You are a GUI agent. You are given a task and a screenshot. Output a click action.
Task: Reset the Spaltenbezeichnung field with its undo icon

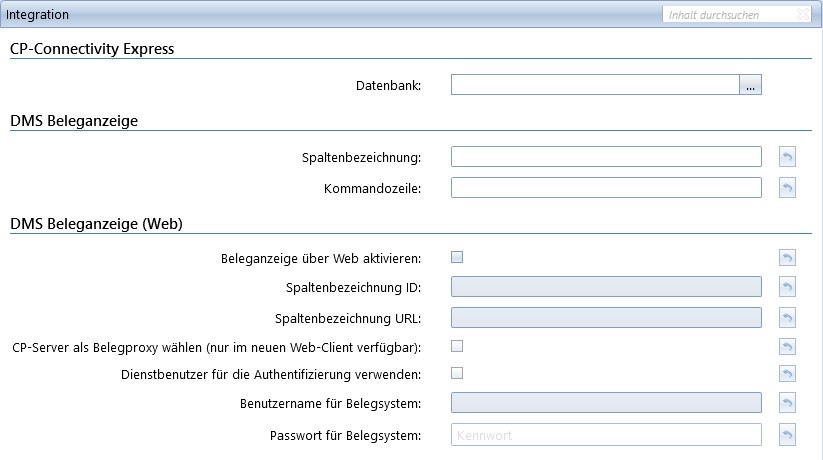click(787, 156)
